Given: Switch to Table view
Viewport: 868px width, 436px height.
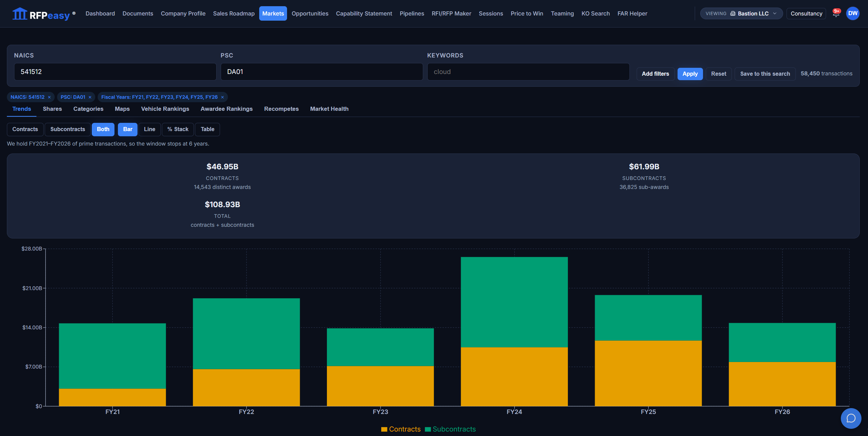Looking at the screenshot, I should coord(208,129).
